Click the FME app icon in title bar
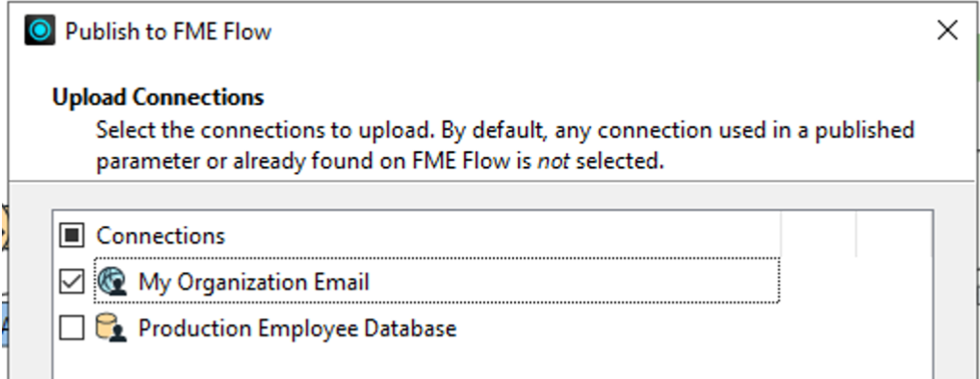Screen dimensions: 980x379 pyautogui.click(x=40, y=30)
